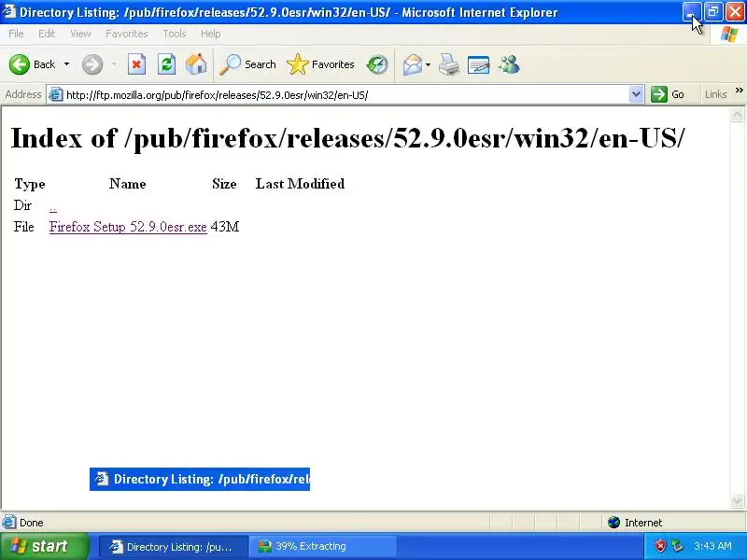Viewport: 747px width, 560px height.
Task: Click the Internet zone globe icon
Action: [x=613, y=523]
